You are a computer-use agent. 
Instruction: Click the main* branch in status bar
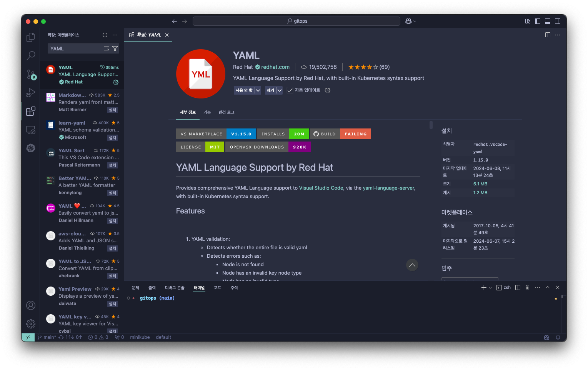[x=47, y=337]
